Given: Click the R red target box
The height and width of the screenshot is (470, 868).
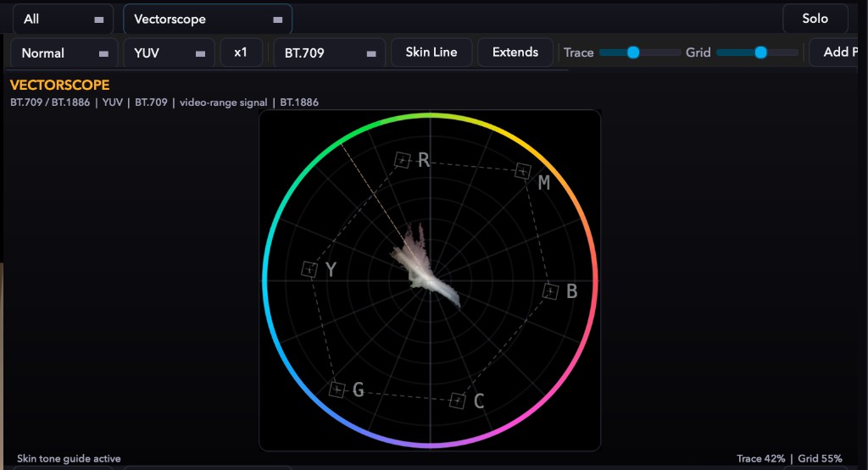Looking at the screenshot, I should tap(403, 160).
